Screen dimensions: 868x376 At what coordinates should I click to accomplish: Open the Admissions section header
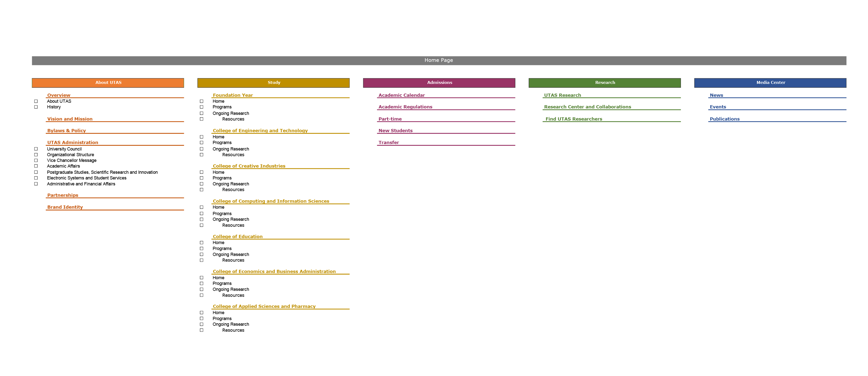coord(439,83)
